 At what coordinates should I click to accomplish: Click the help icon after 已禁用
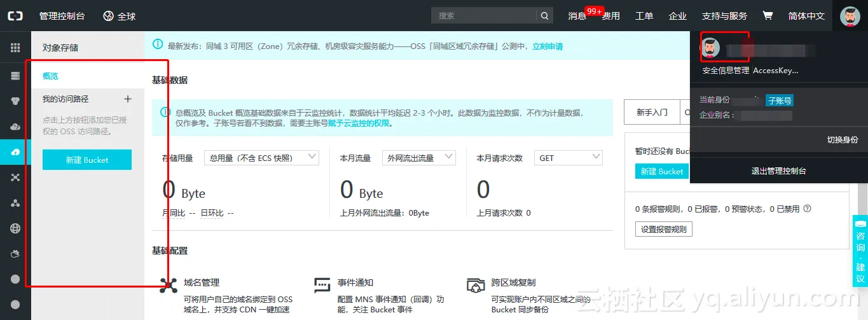807,209
